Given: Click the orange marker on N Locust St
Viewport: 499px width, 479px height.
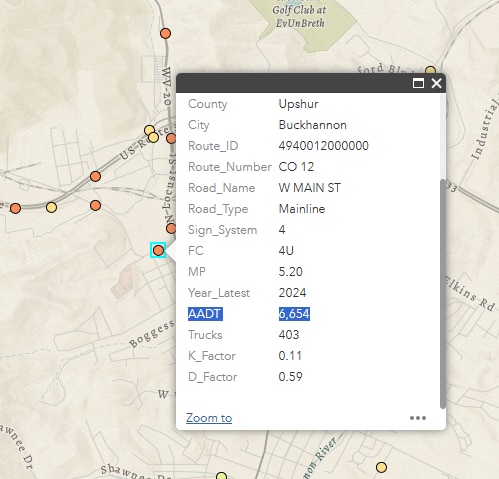Looking at the screenshot, I should 171,228.
